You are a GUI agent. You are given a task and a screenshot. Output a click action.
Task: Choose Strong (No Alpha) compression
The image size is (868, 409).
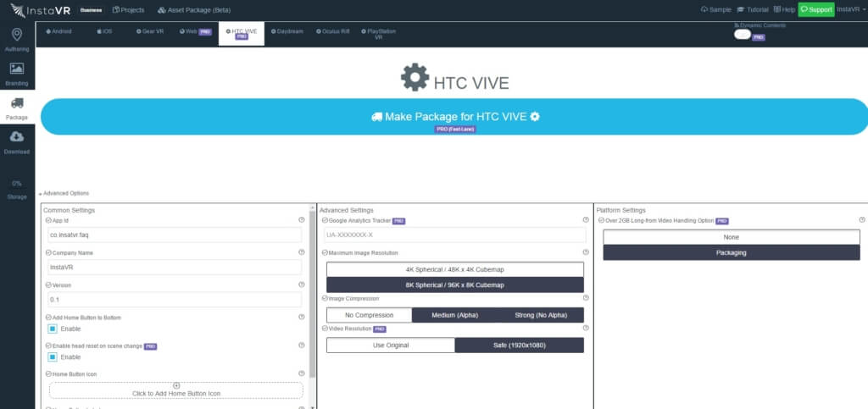point(541,315)
